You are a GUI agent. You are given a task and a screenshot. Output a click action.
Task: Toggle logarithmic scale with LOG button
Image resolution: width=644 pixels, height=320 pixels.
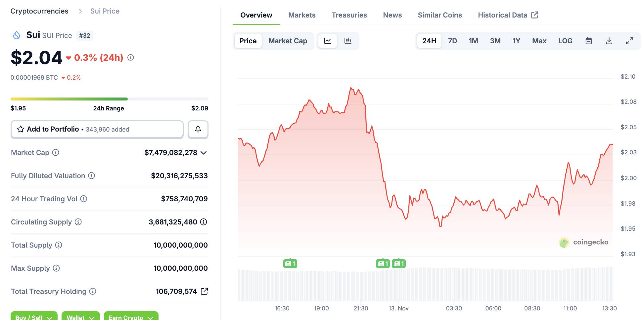[566, 41]
